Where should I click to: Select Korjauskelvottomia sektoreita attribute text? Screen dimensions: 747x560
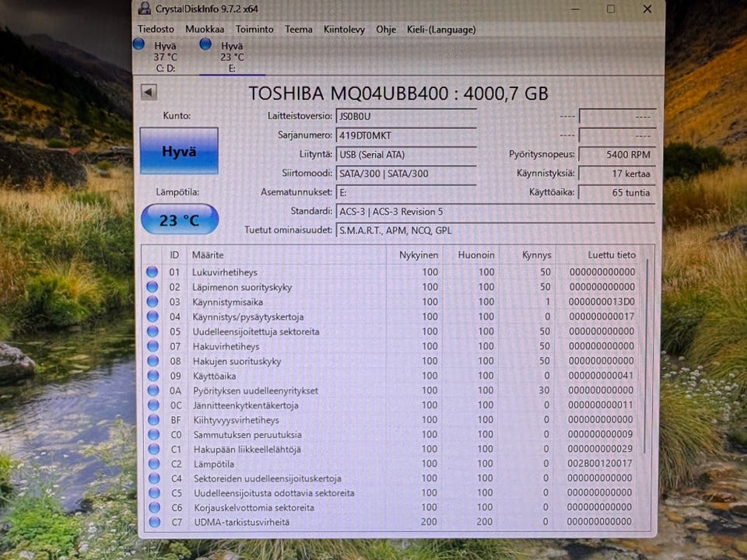pos(254,508)
